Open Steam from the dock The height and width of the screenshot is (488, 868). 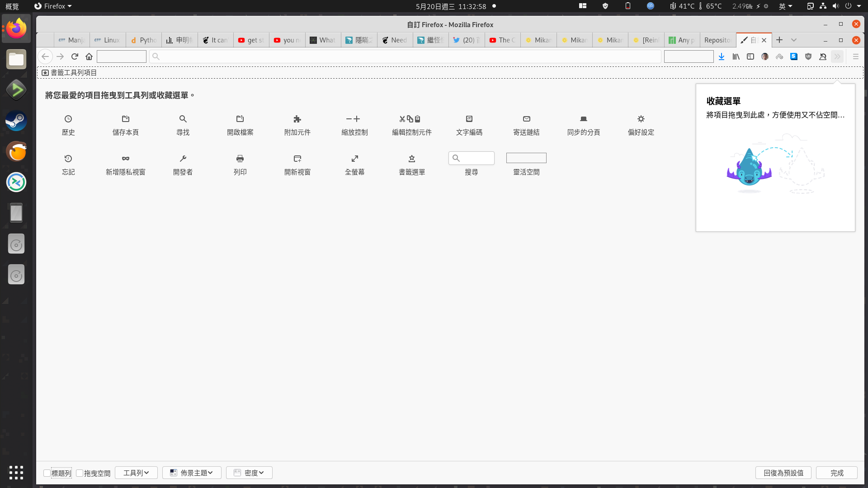pyautogui.click(x=16, y=121)
